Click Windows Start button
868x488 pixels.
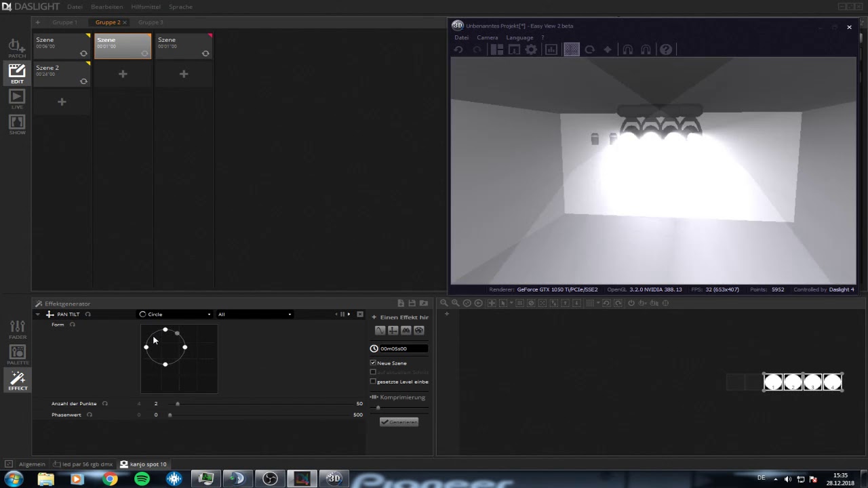[14, 479]
